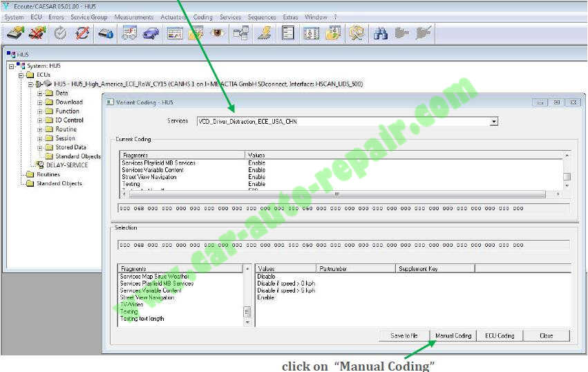Select Services Map Sirius Weather fragment
Image resolution: width=588 pixels, height=372 pixels.
pos(155,277)
